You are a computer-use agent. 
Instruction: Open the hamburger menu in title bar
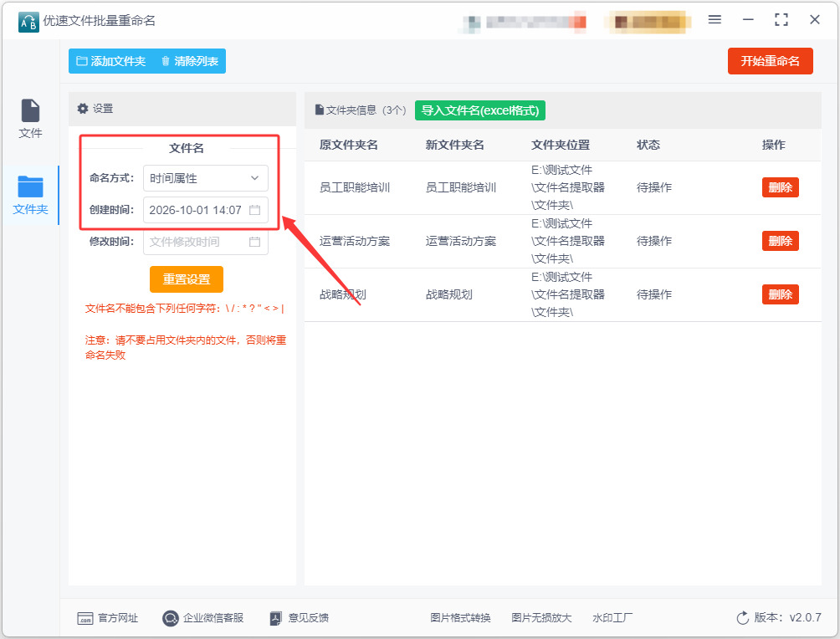(x=715, y=20)
